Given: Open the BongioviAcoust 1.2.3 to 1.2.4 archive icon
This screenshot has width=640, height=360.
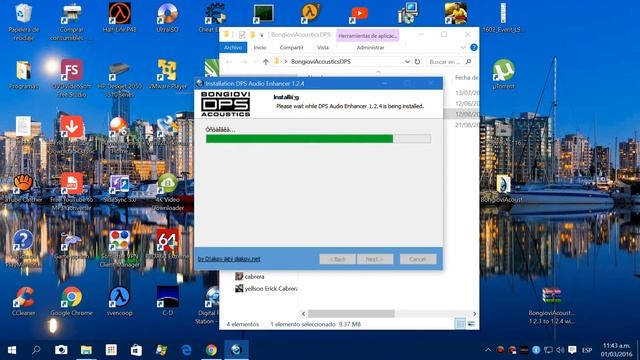Looking at the screenshot, I should 551,305.
